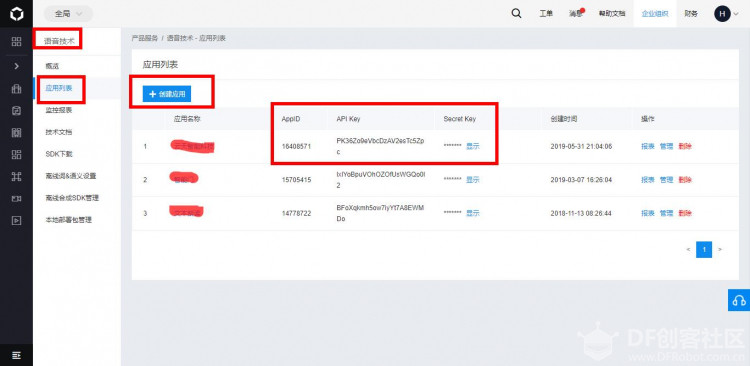The height and width of the screenshot is (366, 750).
Task: Expand the dark sidebar with the chevron arrow
Action: point(16,66)
